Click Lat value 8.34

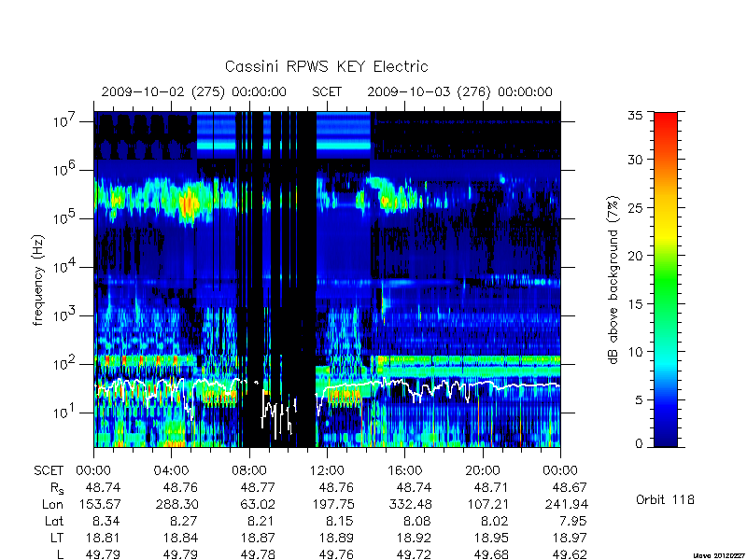(x=106, y=521)
